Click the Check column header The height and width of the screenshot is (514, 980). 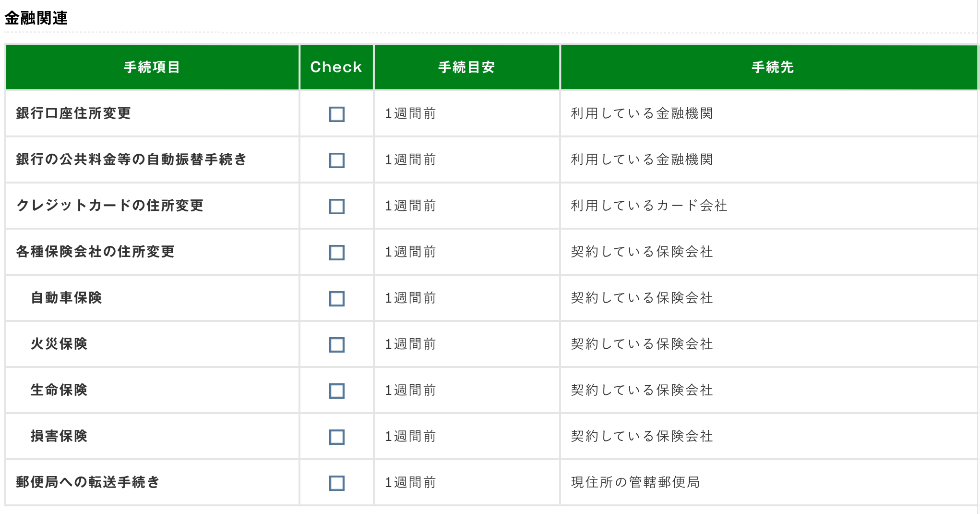(336, 67)
